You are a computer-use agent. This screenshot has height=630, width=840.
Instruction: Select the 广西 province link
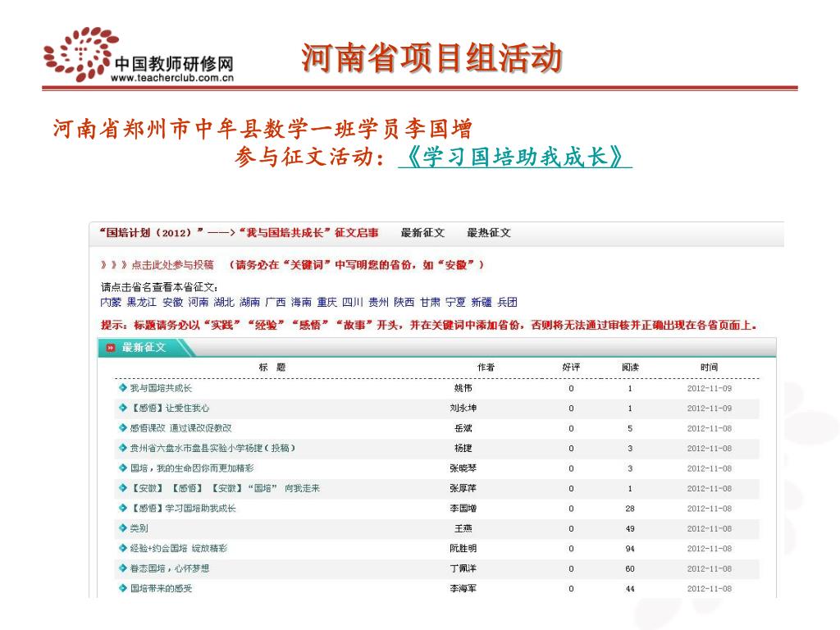pyautogui.click(x=276, y=302)
